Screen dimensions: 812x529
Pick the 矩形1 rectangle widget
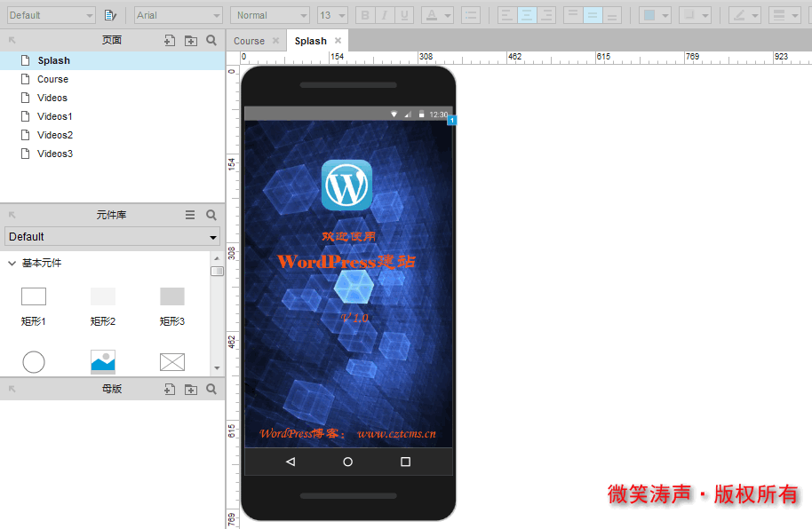tap(34, 306)
